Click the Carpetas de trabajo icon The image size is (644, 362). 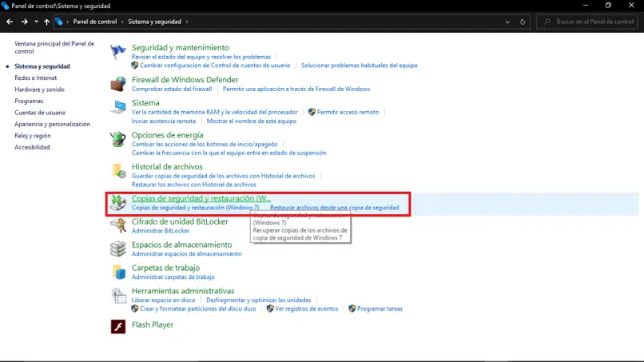pyautogui.click(x=118, y=272)
